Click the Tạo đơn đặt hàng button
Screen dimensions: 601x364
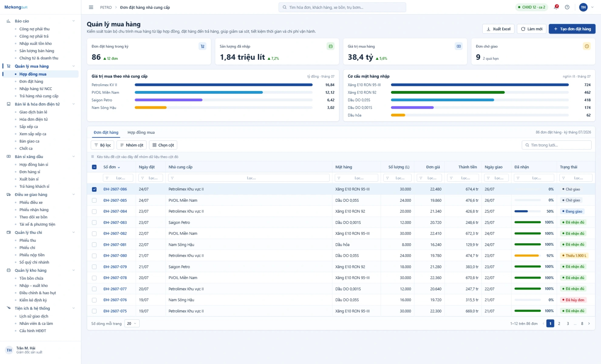point(572,29)
